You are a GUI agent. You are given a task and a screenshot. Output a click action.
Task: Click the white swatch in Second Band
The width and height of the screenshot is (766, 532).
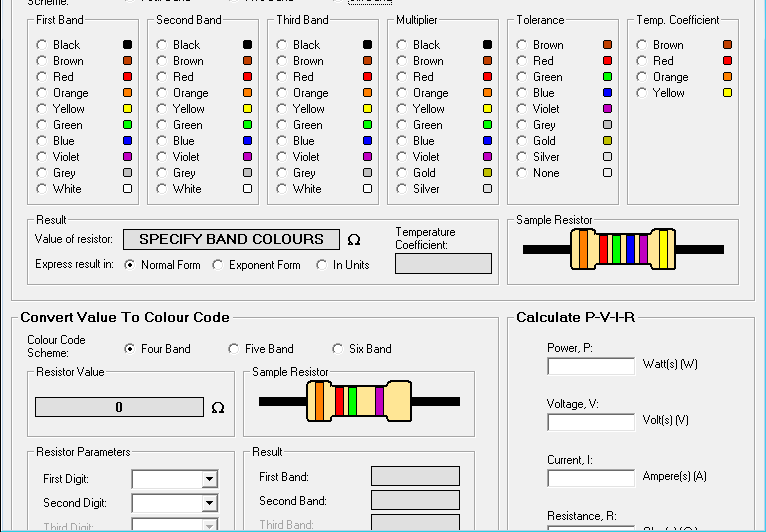[x=248, y=189]
